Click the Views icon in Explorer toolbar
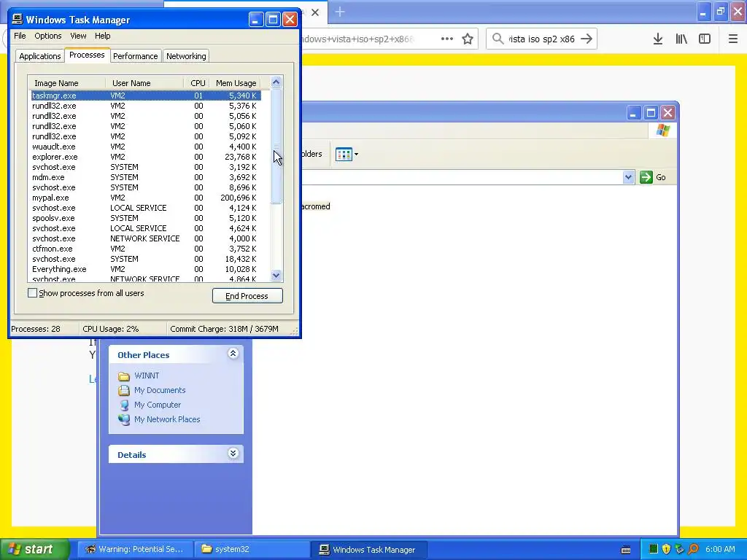The image size is (747, 560). click(x=344, y=155)
